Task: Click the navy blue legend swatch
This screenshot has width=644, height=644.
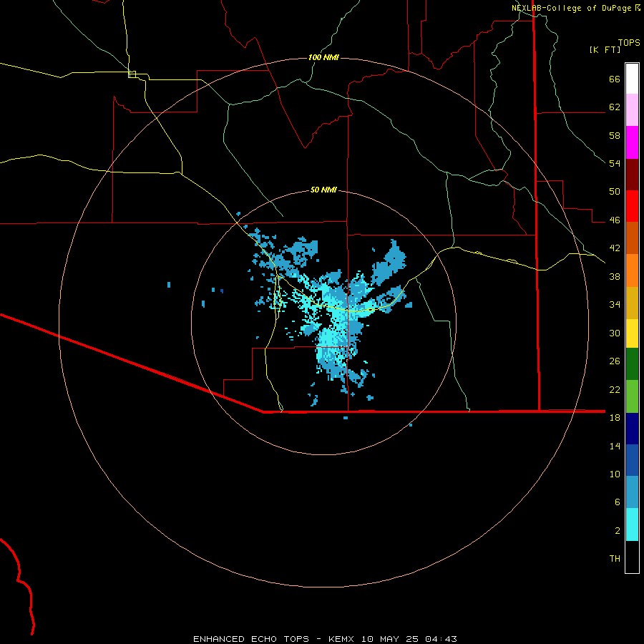Action: tap(632, 429)
